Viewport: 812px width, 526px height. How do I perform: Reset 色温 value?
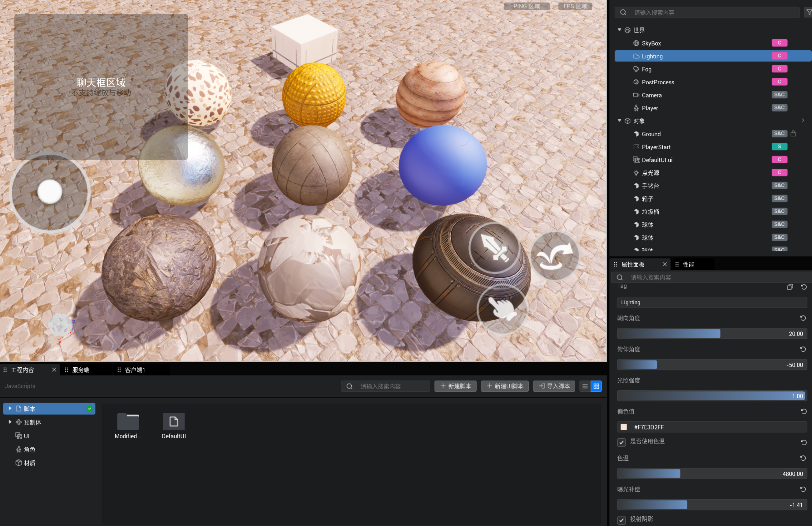[803, 458]
